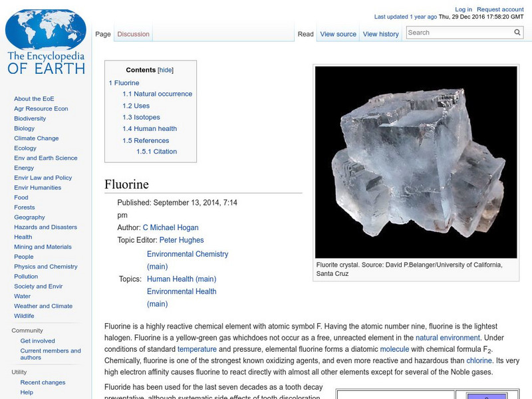Click the Search input field
Image resolution: width=532 pixels, height=399 pixels.
(x=459, y=32)
